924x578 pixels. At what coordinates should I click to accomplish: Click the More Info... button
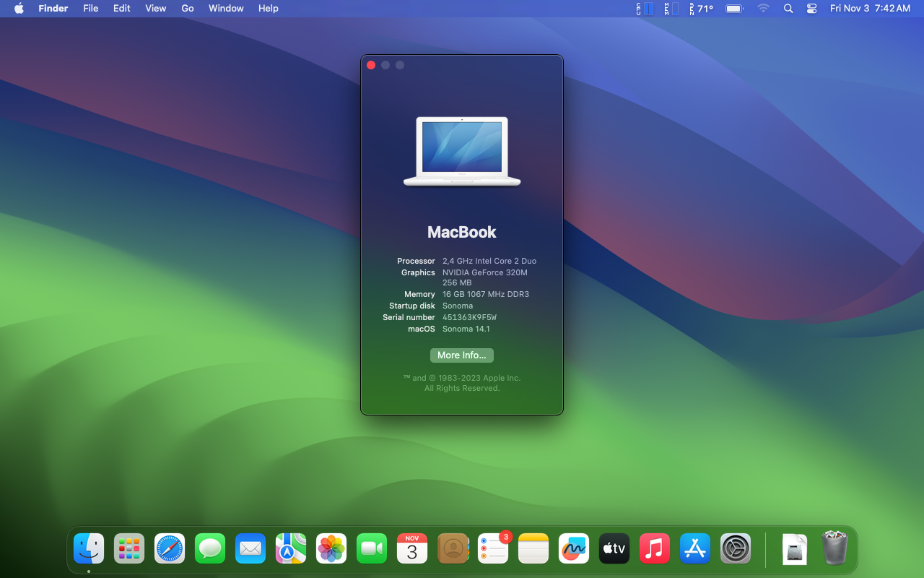[462, 355]
